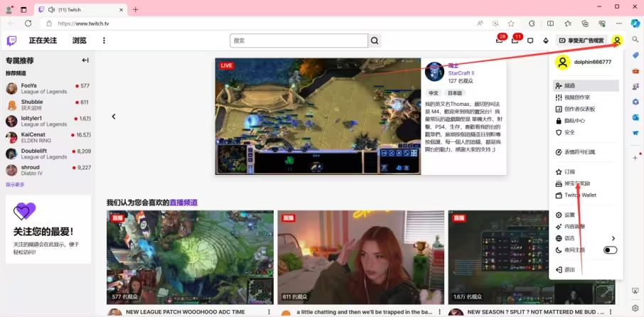Open the Edge Copilot sidebar icon
The width and height of the screenshot is (644, 317).
coord(635,23)
